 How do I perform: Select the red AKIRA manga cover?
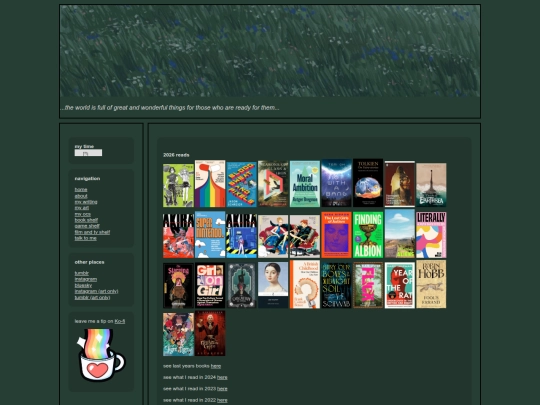[x=178, y=236]
